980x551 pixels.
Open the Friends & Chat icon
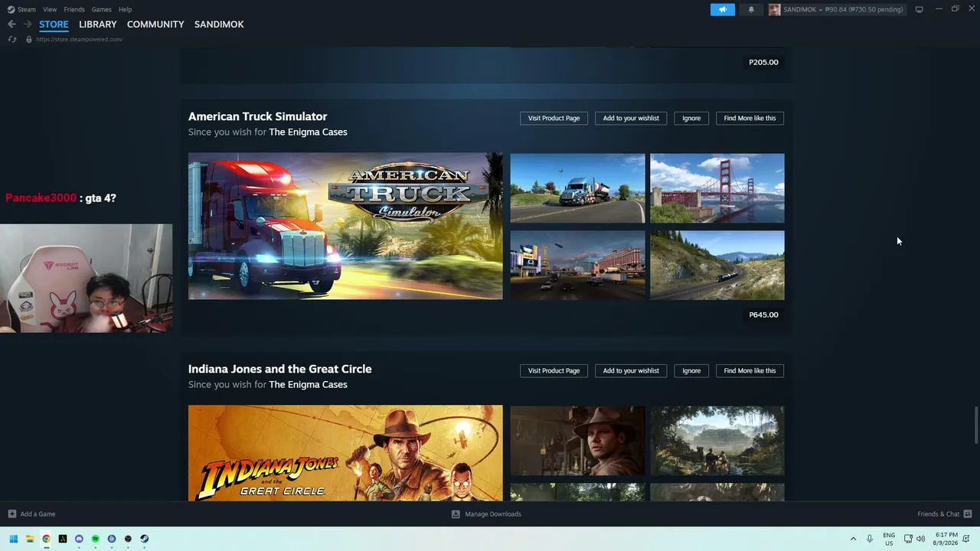(x=968, y=514)
